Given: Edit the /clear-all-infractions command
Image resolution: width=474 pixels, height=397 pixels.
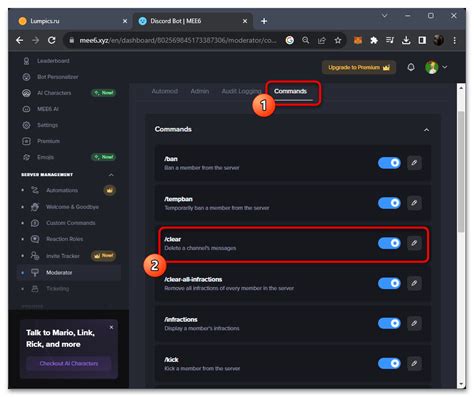Looking at the screenshot, I should [x=414, y=283].
